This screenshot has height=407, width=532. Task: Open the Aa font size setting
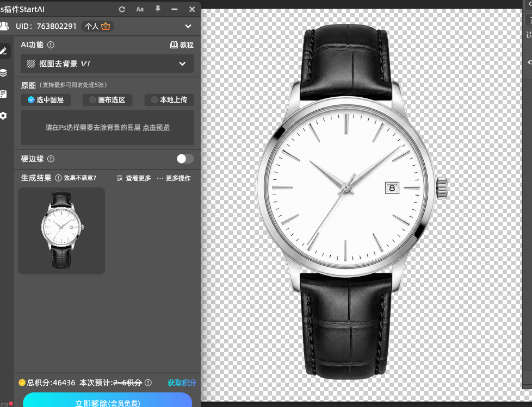point(140,9)
